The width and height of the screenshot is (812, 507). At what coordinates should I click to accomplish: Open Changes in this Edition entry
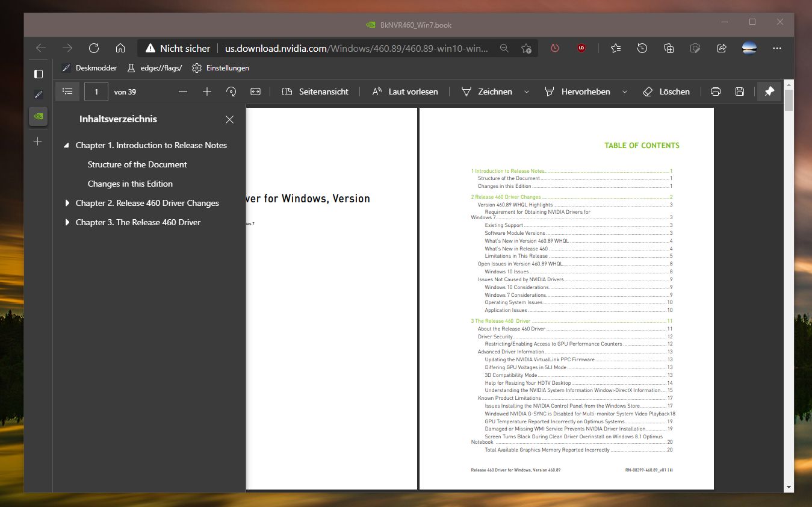[130, 184]
